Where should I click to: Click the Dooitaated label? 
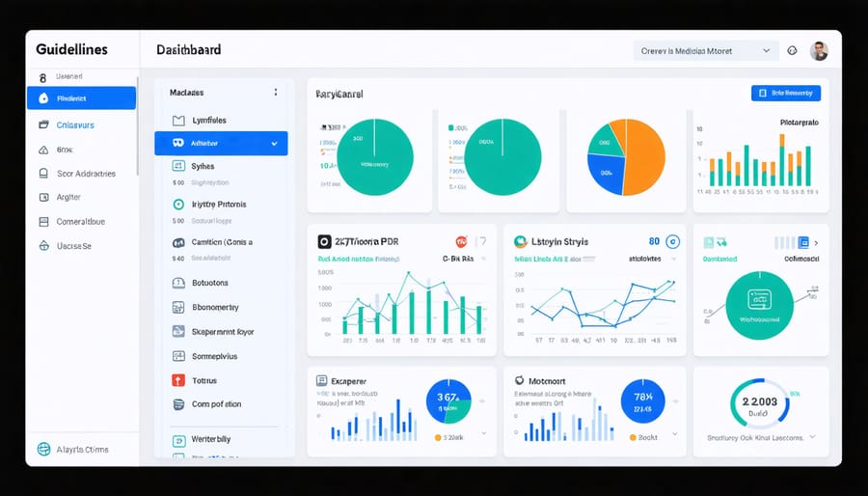click(719, 259)
